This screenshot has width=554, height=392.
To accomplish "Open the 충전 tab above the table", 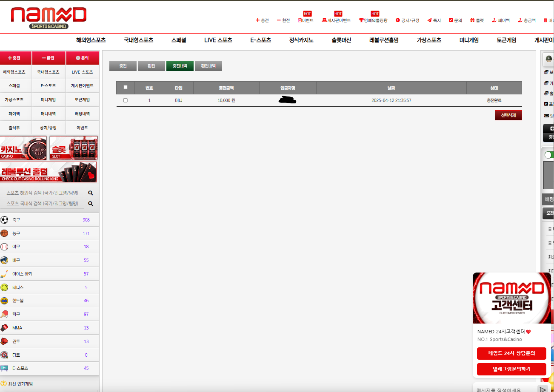I will point(123,66).
